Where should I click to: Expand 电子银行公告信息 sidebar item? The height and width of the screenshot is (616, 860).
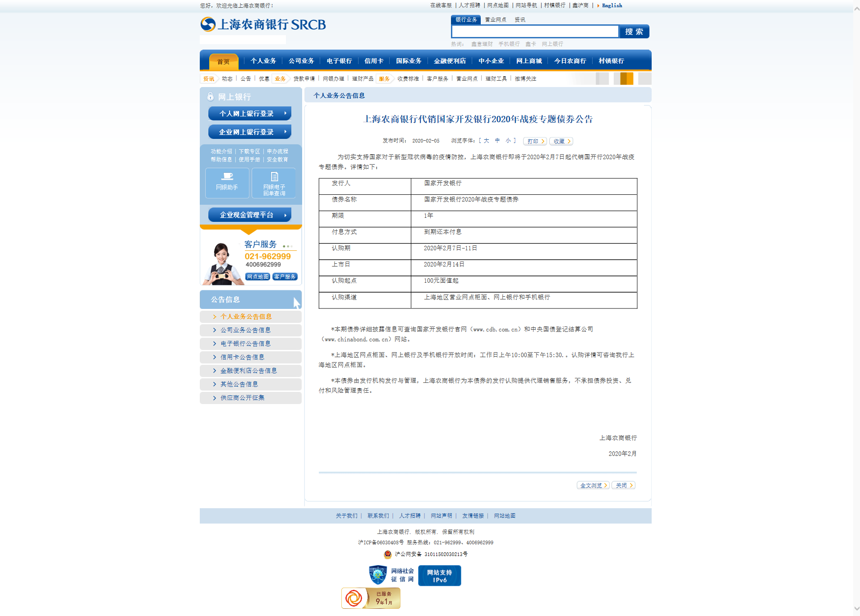(x=251, y=344)
